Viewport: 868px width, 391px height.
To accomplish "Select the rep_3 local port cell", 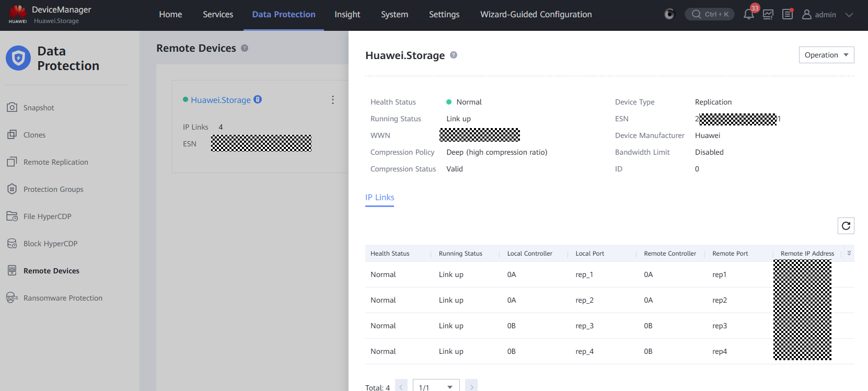I will pos(584,326).
